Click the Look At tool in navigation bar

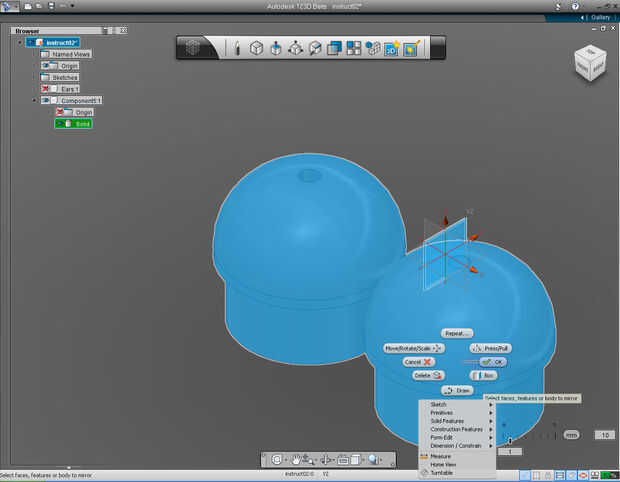pyautogui.click(x=326, y=459)
